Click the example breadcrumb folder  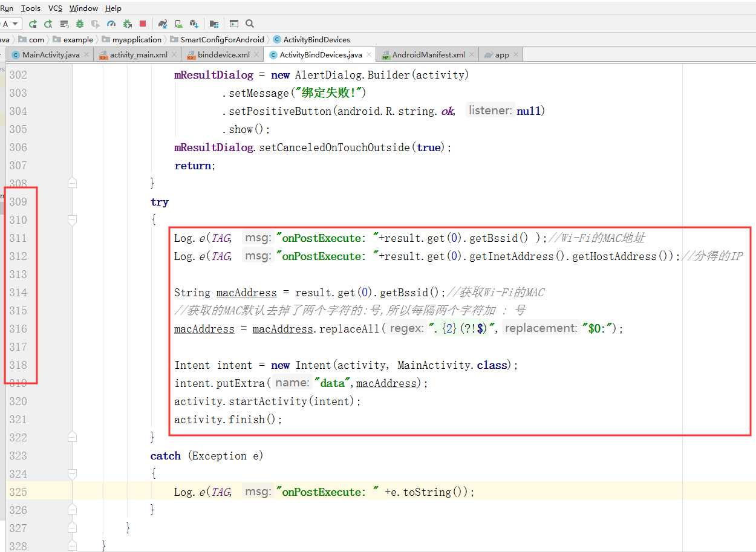[x=73, y=39]
